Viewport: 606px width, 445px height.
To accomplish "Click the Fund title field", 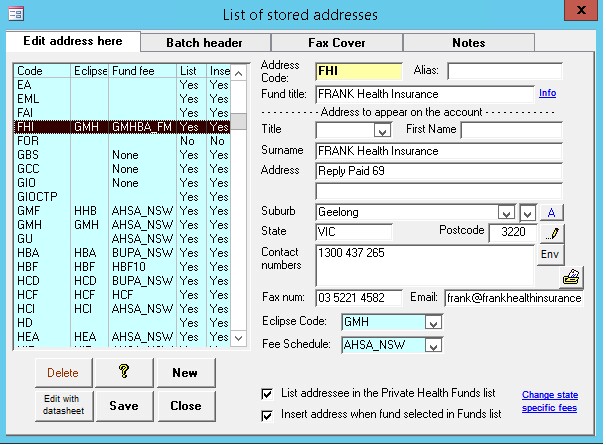I will (x=425, y=94).
